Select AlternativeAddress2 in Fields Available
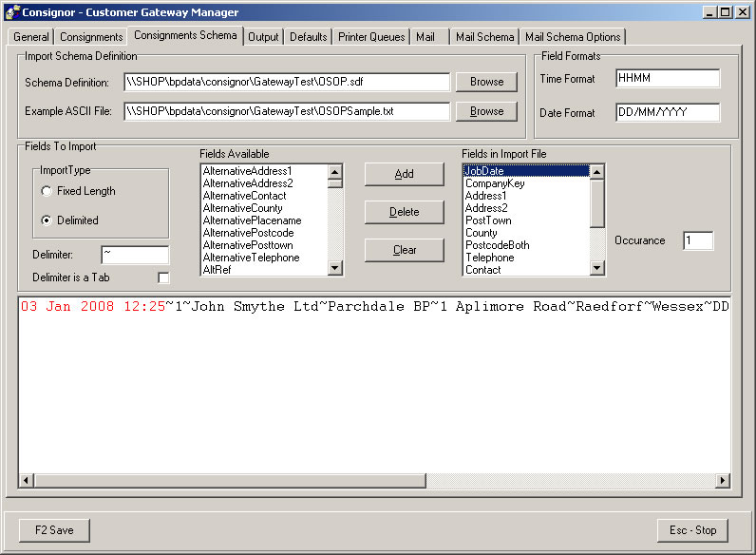Viewport: 756px width, 555px height. [264, 183]
